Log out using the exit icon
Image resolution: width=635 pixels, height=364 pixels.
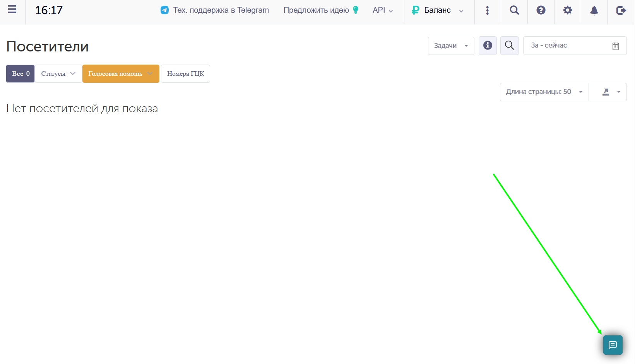coord(621,10)
